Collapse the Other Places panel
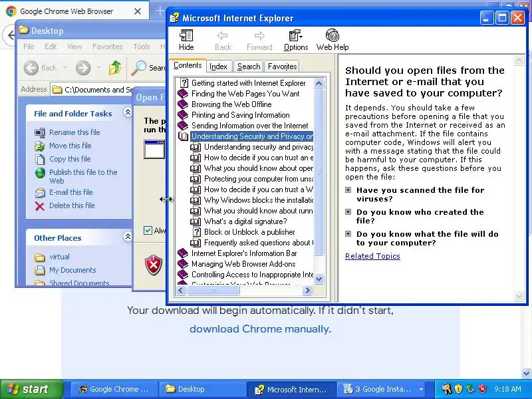 pyautogui.click(x=128, y=237)
